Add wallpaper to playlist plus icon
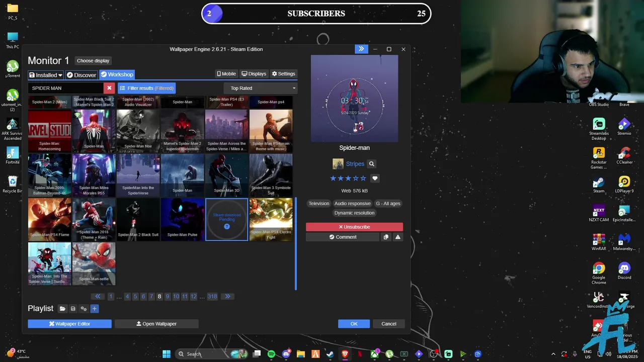644x362 pixels. (94, 309)
